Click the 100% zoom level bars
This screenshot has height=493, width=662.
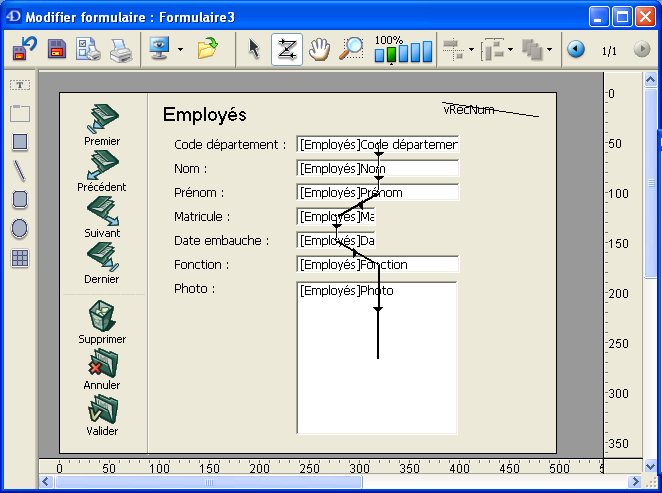pos(404,51)
